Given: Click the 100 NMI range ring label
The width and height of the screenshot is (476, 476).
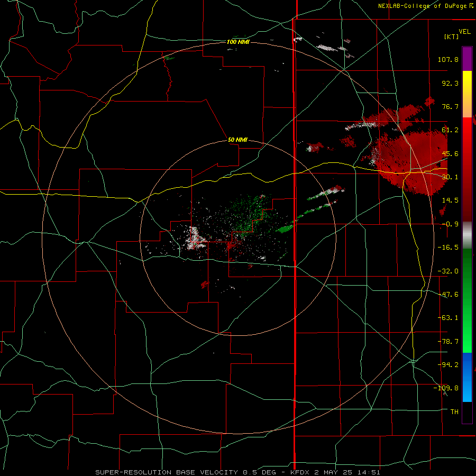Looking at the screenshot, I should tap(238, 42).
